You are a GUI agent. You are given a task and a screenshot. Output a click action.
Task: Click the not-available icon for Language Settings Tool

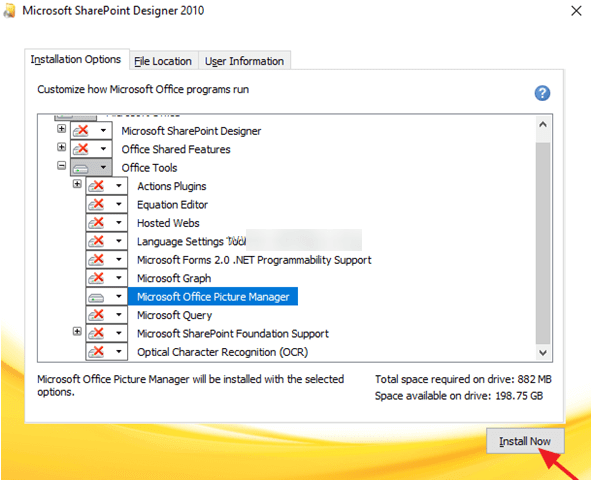[x=96, y=241]
